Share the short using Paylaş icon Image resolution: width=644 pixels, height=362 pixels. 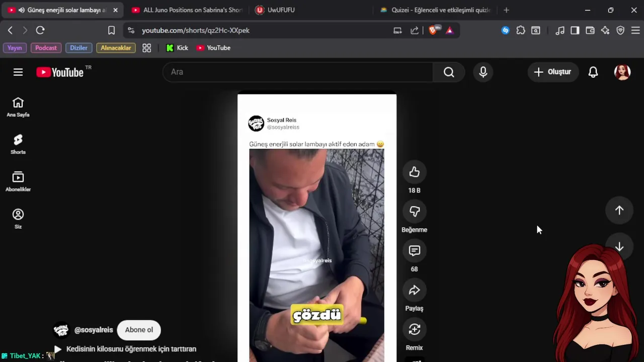coord(414,290)
